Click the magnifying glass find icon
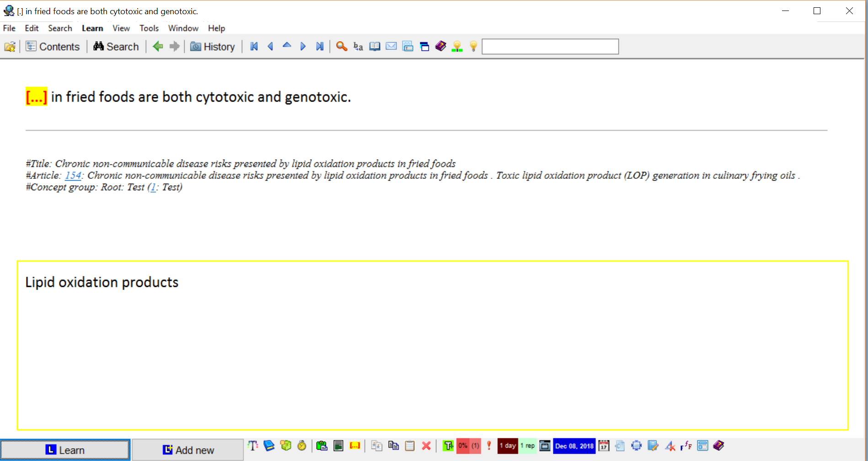The height and width of the screenshot is (461, 868). 342,46
